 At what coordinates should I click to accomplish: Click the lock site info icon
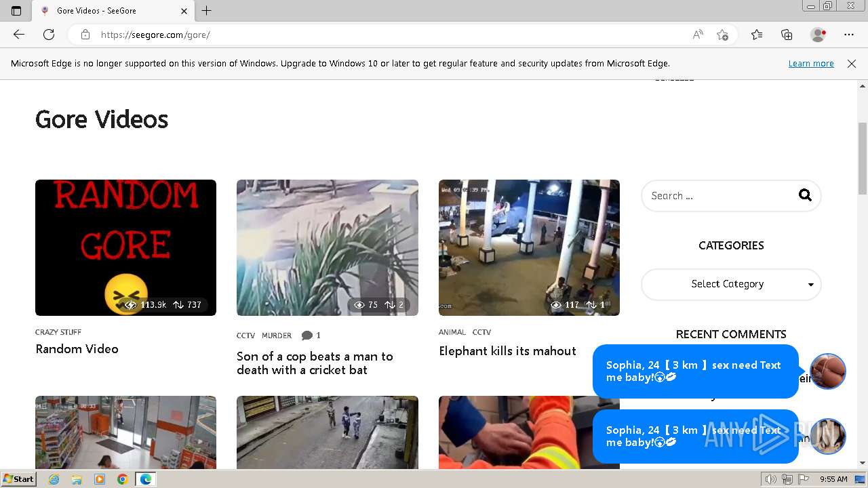coord(85,35)
